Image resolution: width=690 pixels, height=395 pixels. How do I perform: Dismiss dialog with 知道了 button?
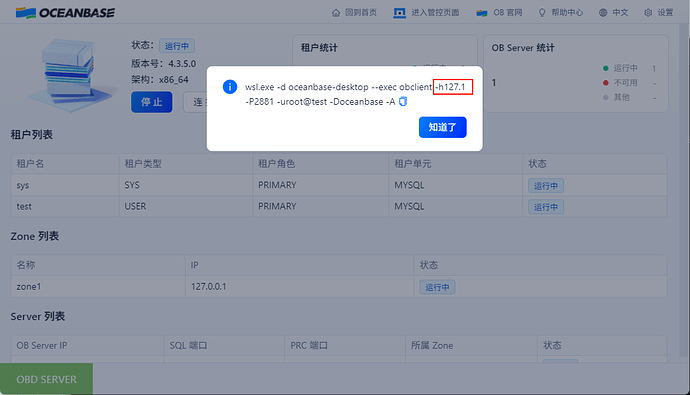(442, 127)
